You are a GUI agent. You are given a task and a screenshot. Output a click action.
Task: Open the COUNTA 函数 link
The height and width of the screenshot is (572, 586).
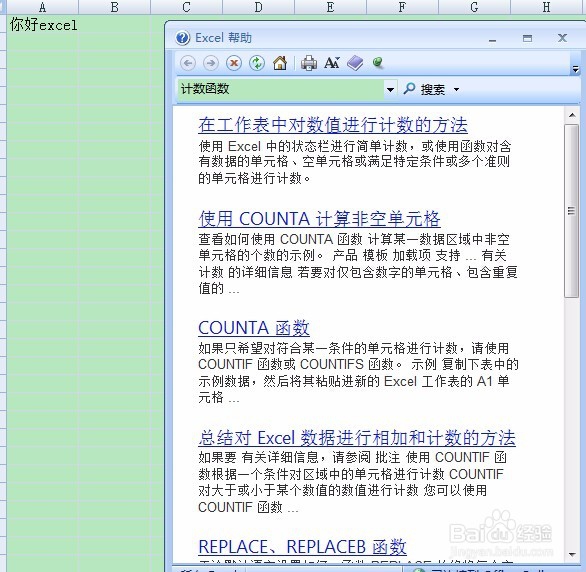click(x=254, y=328)
